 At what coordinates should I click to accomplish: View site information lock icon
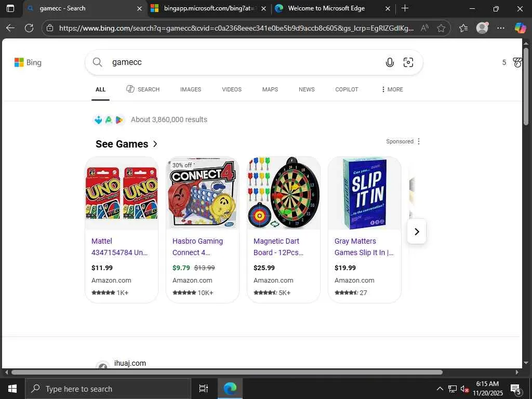pyautogui.click(x=50, y=28)
